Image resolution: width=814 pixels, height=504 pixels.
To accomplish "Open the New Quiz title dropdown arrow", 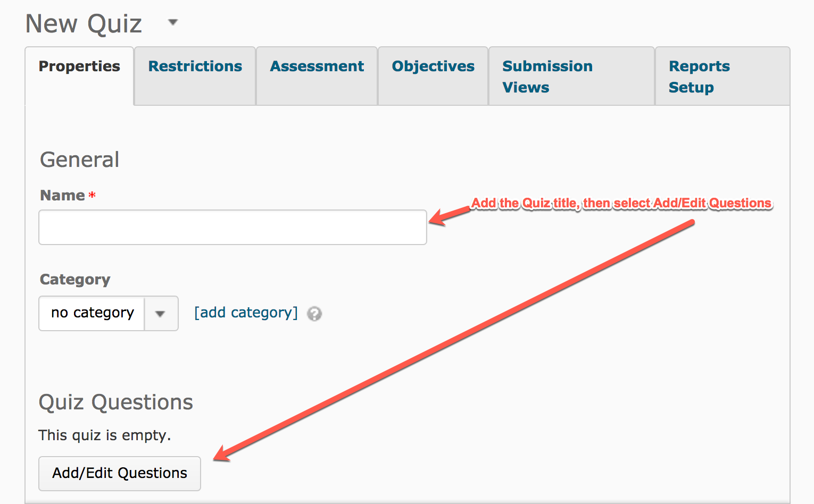I will pos(173,22).
